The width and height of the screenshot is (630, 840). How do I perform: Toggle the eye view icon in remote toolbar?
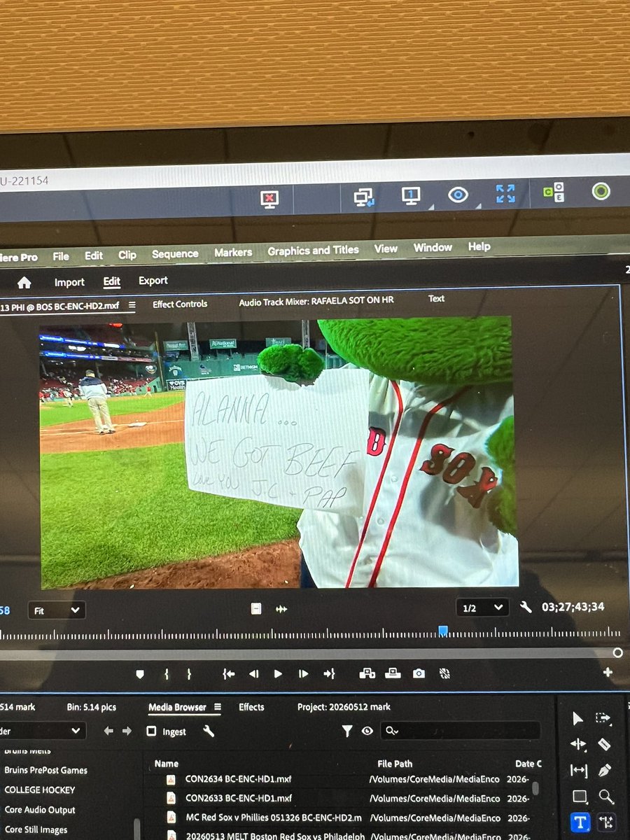point(458,195)
